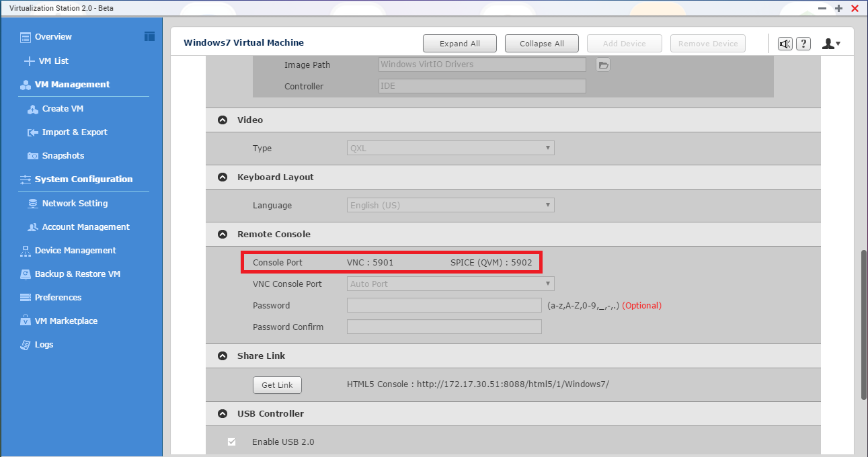Click the Password input field
This screenshot has width=868, height=457.
[x=444, y=306]
